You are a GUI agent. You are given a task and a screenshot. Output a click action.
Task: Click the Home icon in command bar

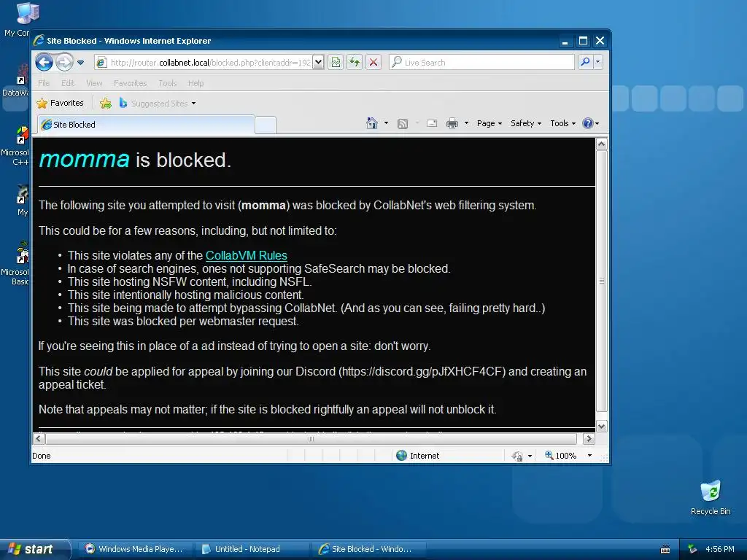(x=372, y=123)
